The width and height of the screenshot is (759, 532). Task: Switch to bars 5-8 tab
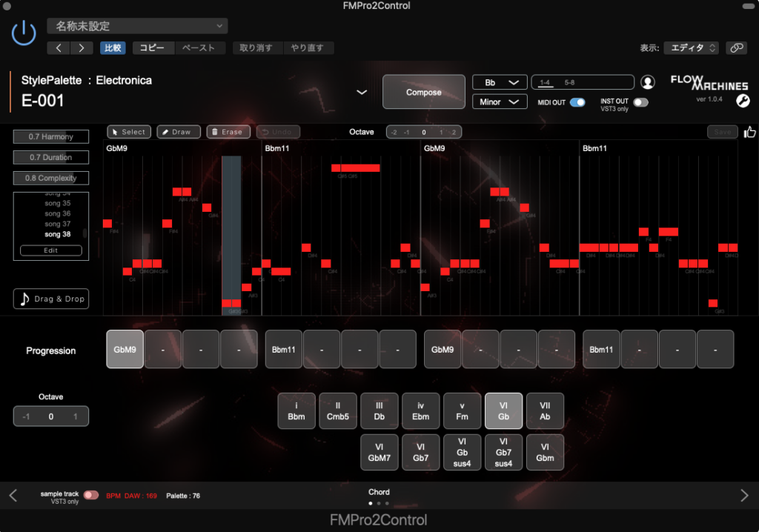click(x=570, y=82)
